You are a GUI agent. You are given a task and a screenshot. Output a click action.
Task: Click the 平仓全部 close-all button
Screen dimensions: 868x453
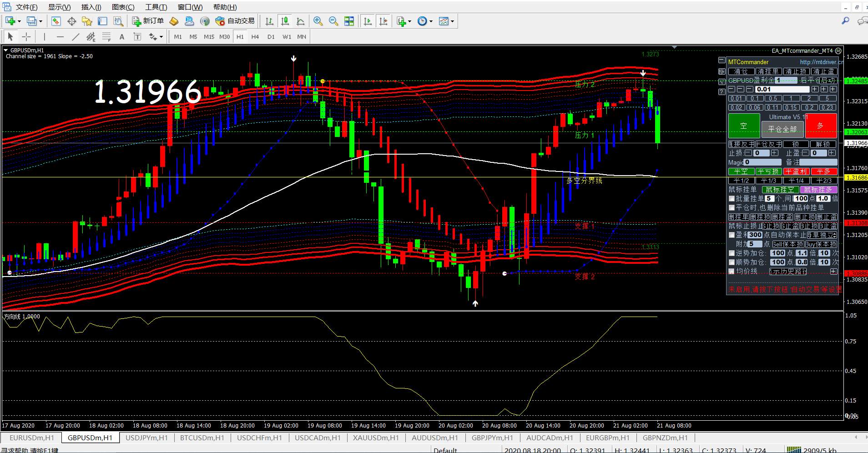(782, 130)
